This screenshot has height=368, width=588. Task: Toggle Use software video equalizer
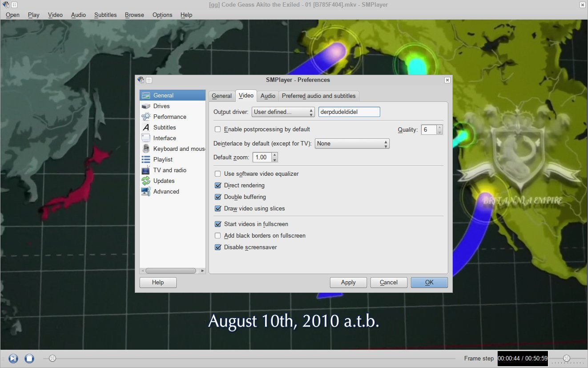tap(218, 174)
